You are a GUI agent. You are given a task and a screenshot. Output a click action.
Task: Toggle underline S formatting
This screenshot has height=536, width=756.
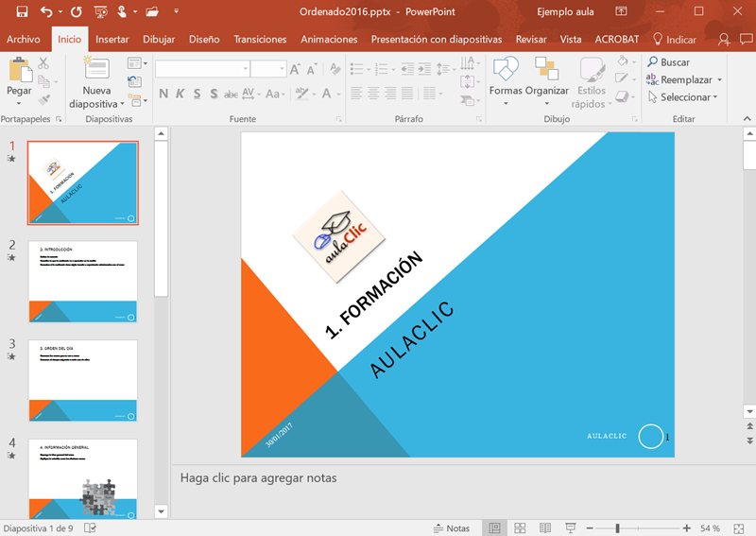click(197, 94)
